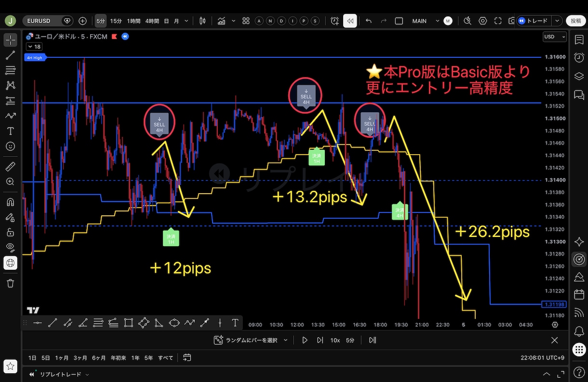Take a chart snapshot with camera icon

(511, 21)
